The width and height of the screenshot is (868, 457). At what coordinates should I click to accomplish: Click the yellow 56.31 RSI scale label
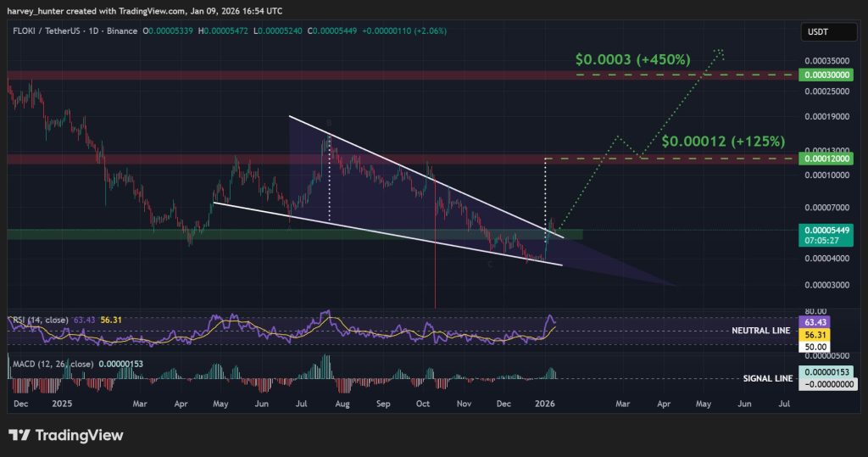tap(815, 335)
